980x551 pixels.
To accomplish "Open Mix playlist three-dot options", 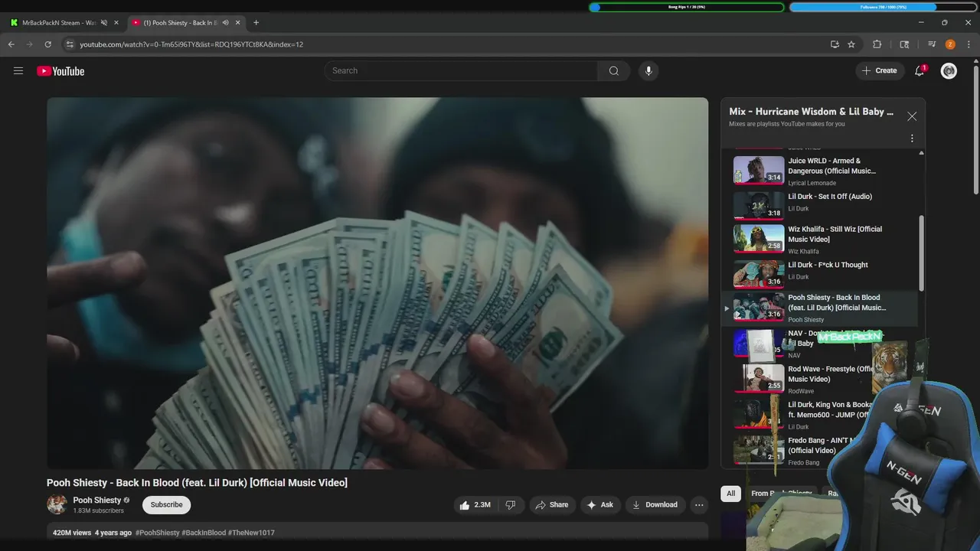I will click(912, 139).
